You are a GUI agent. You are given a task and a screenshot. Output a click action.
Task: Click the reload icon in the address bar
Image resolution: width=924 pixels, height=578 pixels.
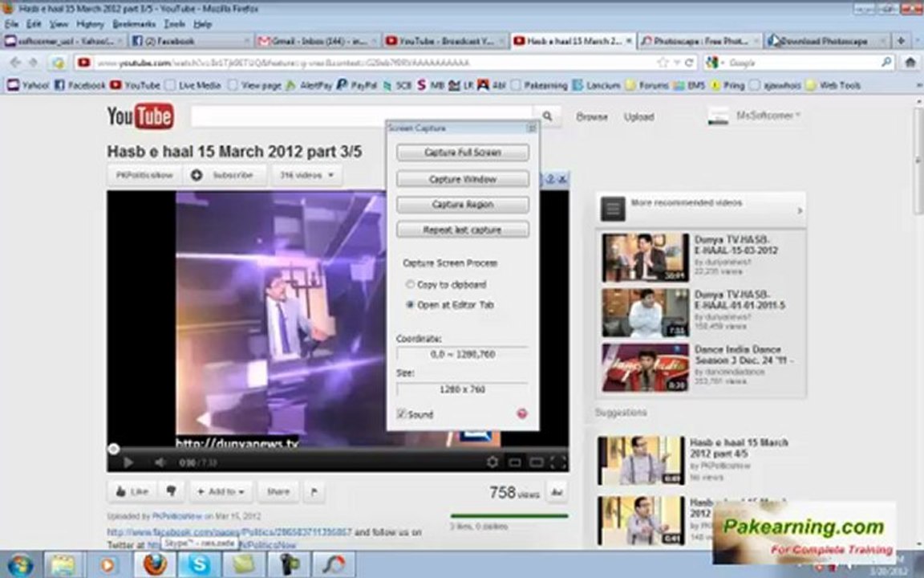688,63
